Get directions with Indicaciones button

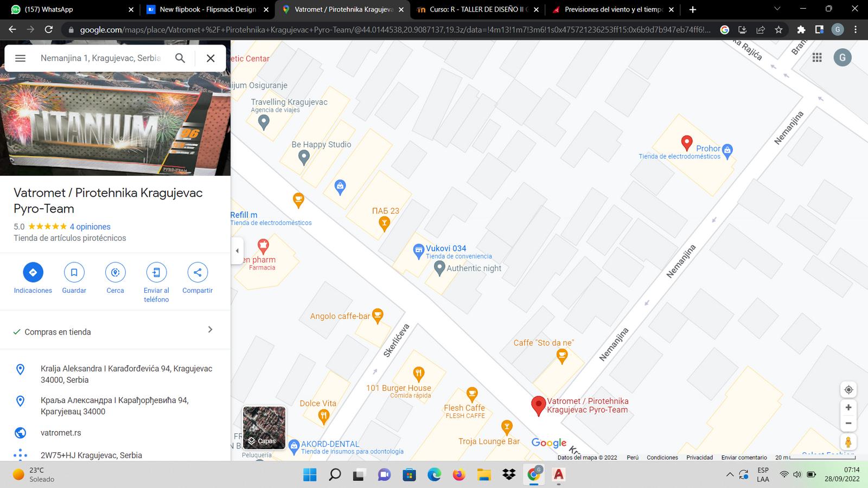pos(33,279)
